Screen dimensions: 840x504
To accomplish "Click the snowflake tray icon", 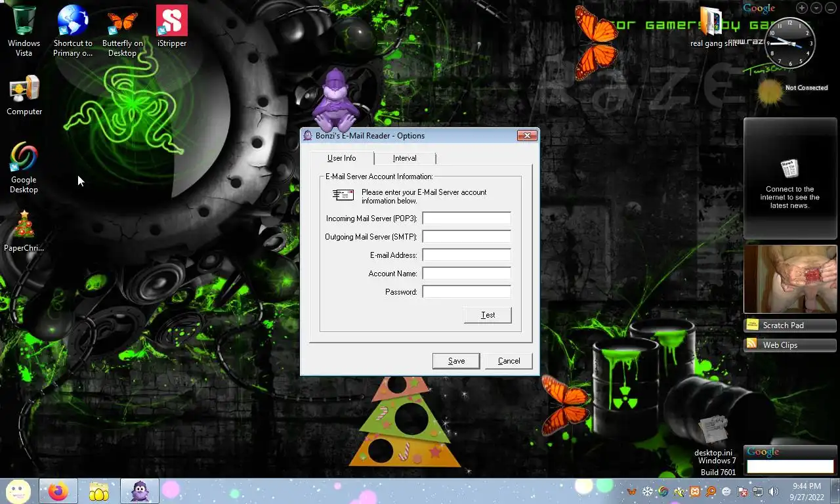I will 648,492.
